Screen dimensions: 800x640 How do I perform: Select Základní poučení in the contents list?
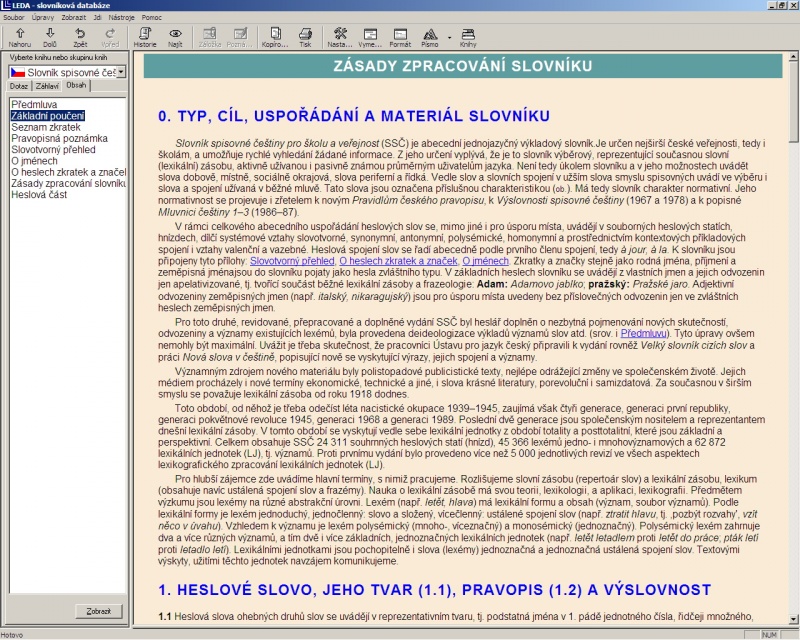[48, 116]
